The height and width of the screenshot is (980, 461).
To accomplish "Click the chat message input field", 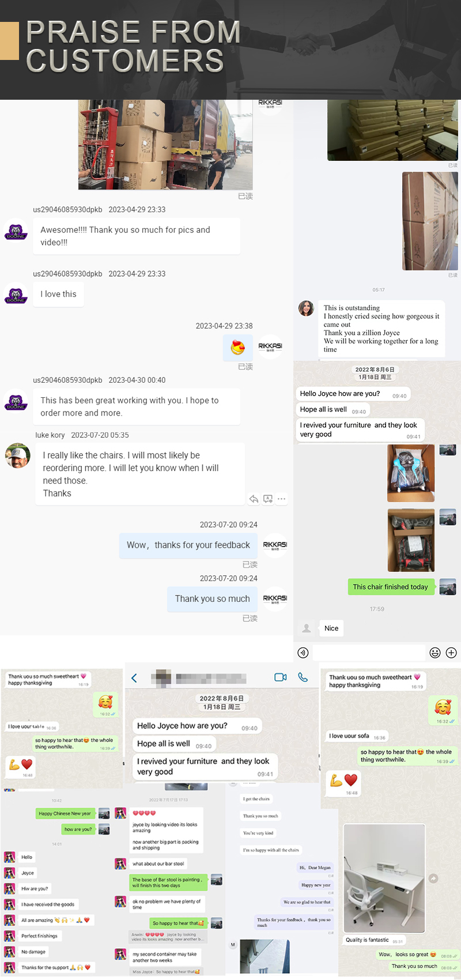I will tap(369, 653).
